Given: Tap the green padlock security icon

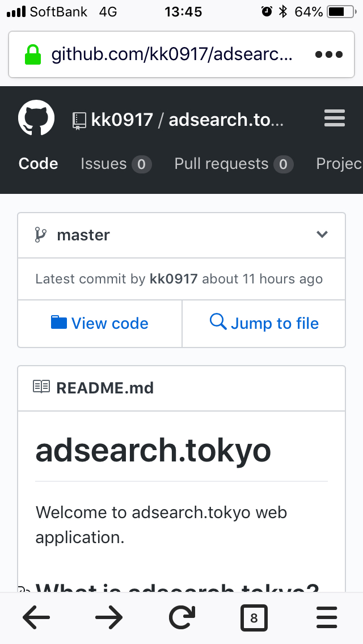Looking at the screenshot, I should point(33,55).
